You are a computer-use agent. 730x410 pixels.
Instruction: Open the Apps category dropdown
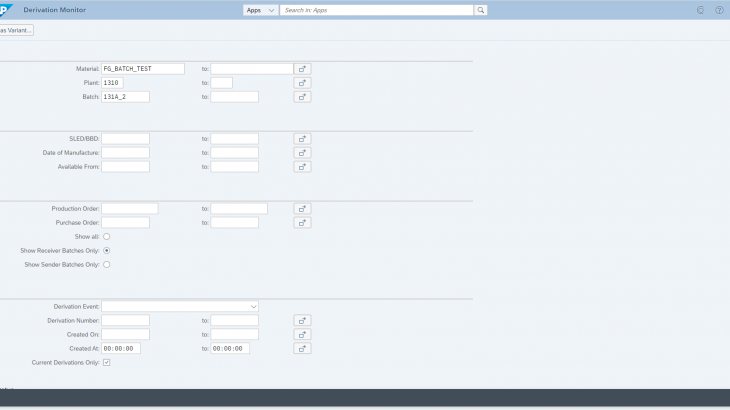(x=260, y=10)
